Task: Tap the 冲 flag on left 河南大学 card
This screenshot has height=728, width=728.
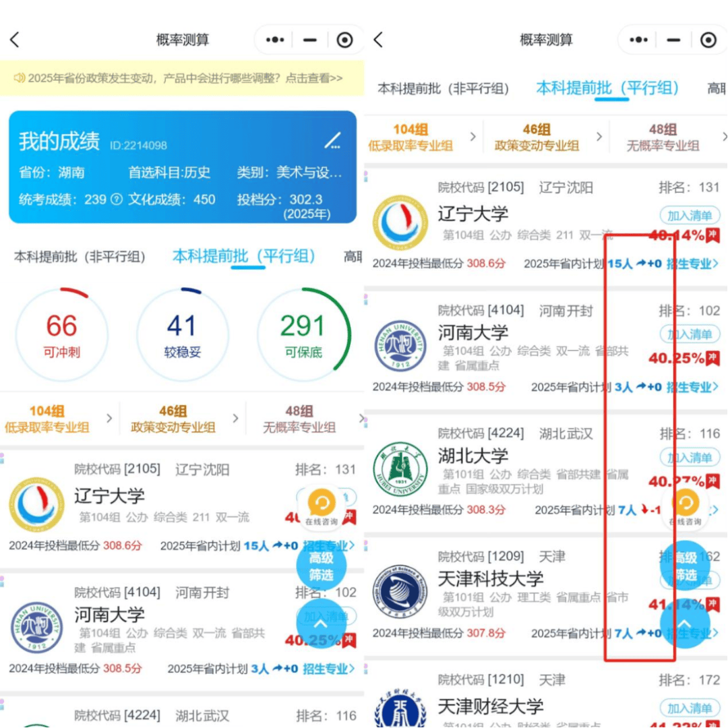Action: point(349,640)
